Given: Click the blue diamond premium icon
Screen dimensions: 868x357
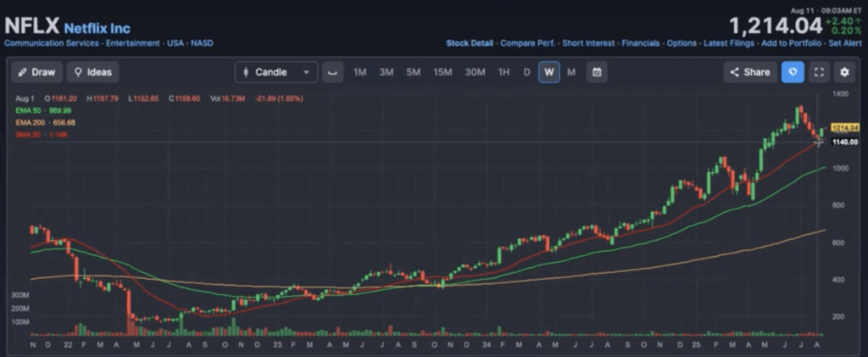Looking at the screenshot, I should 793,72.
